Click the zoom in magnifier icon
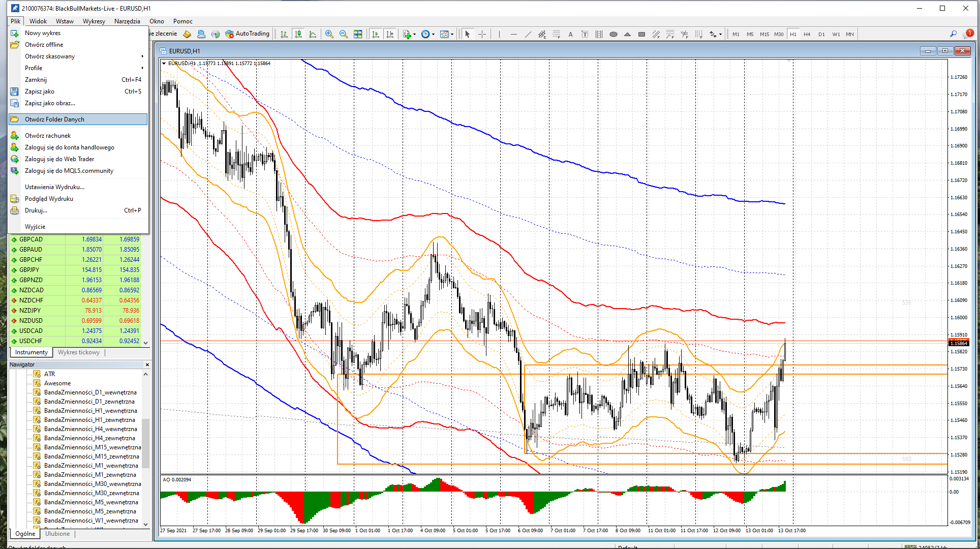 click(x=329, y=34)
